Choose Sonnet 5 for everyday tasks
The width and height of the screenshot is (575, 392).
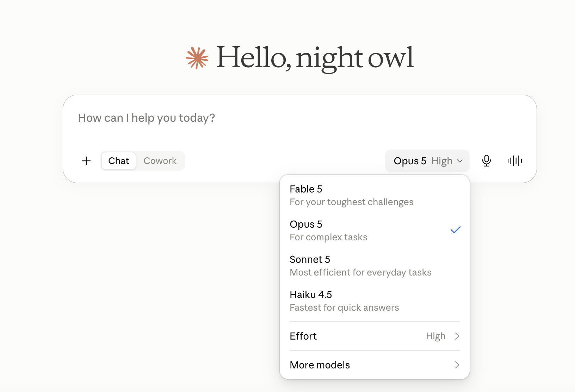pos(375,266)
